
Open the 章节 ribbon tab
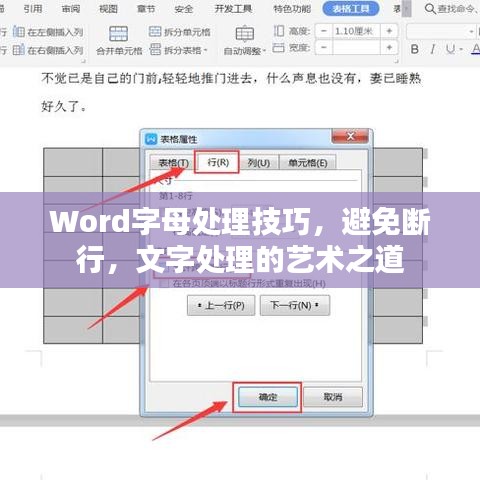[x=146, y=9]
